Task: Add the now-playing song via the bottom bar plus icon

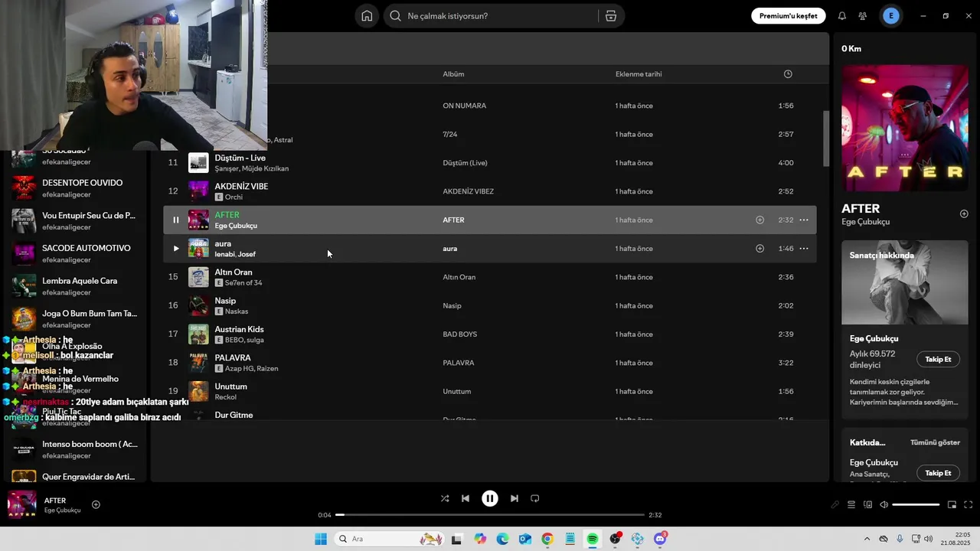Action: (x=96, y=504)
